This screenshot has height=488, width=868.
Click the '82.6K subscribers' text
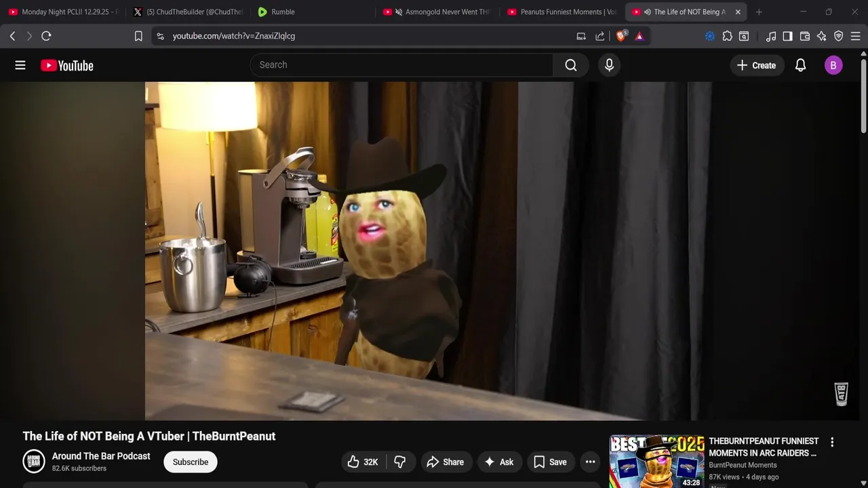tap(79, 468)
